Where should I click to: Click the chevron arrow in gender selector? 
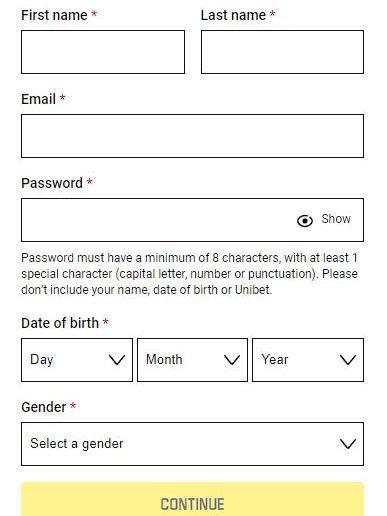pos(348,444)
